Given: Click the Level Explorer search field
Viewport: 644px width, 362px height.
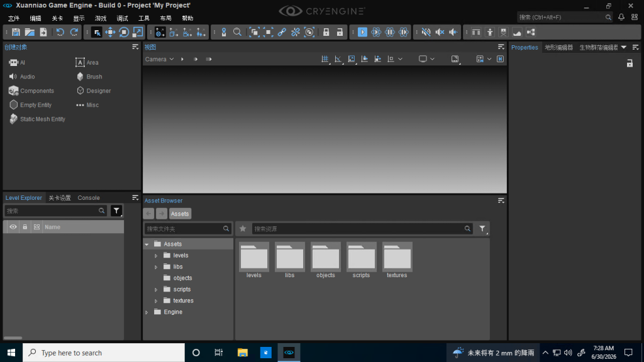Looking at the screenshot, I should point(55,211).
